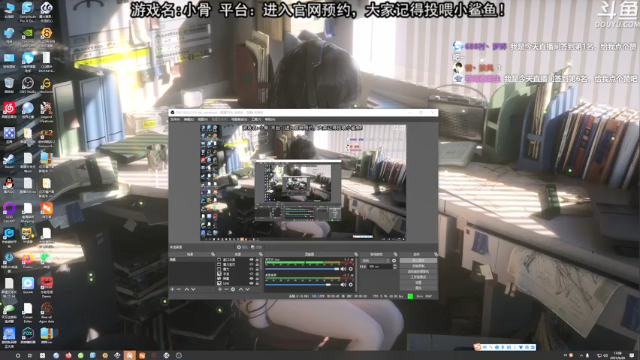640x360 pixels.
Task: Toggle visibility eye of top source row
Action: (x=252, y=260)
